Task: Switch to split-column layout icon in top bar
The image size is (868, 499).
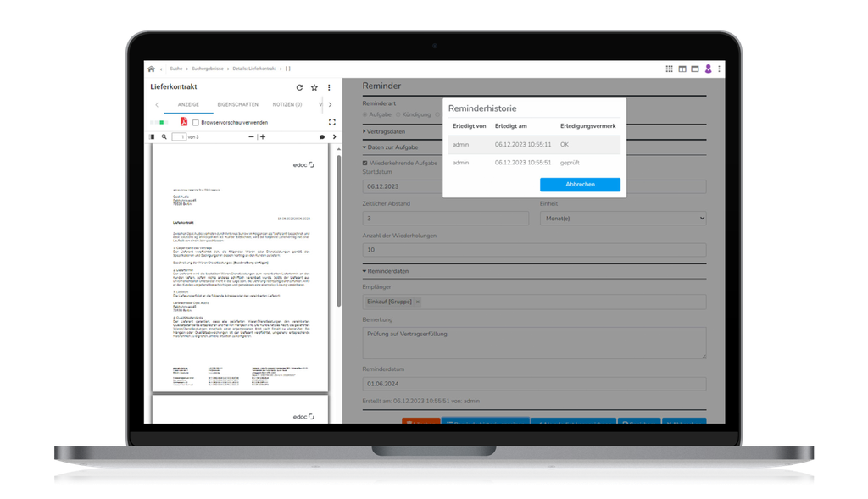Action: 682,69
